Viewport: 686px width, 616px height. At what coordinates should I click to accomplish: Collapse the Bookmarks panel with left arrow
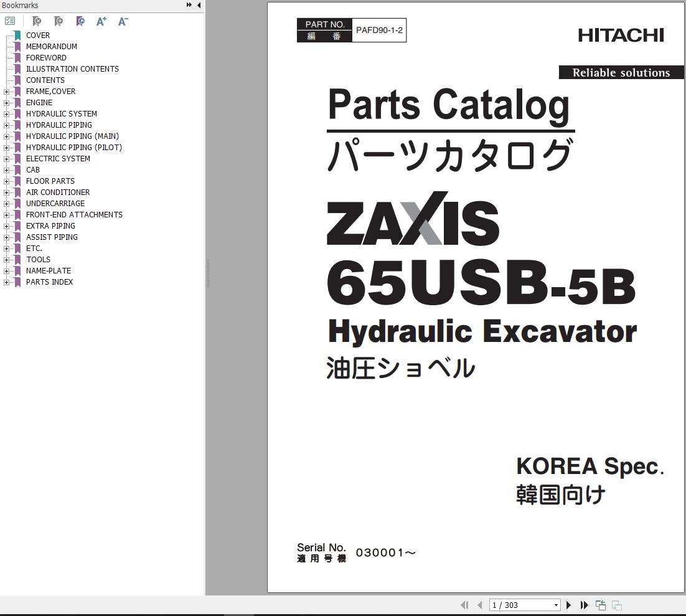coord(199,5)
